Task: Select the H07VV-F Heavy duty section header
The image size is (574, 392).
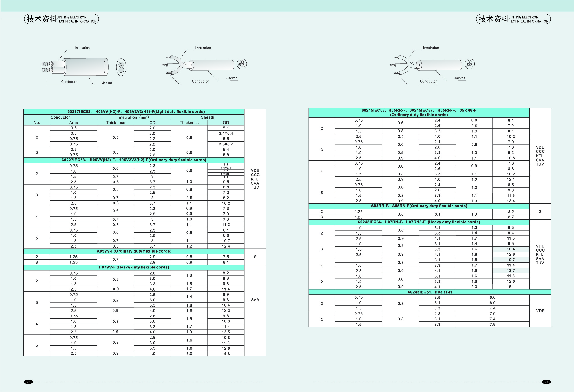Action: tap(134, 267)
